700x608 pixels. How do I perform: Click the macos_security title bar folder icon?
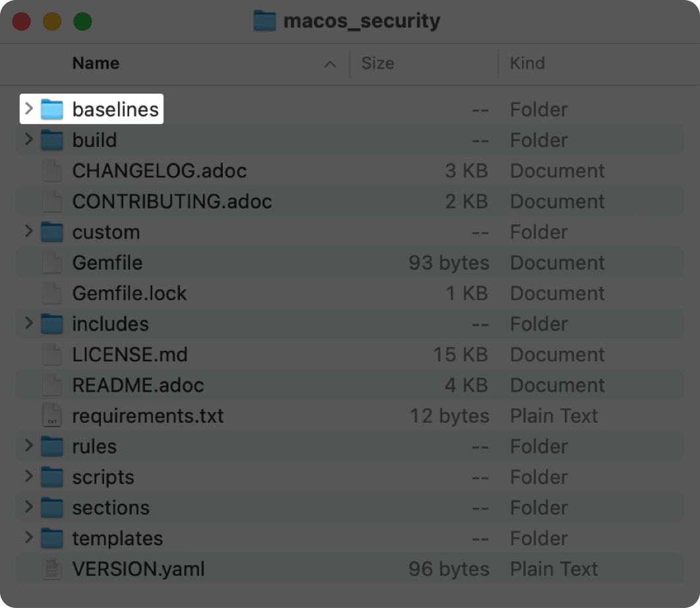[265, 20]
